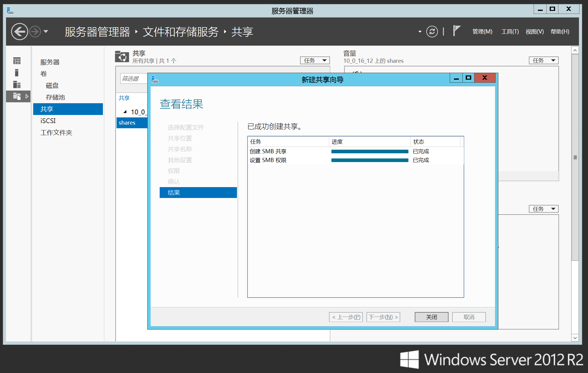Click the 筛选器 filter input field
Image resolution: width=588 pixels, height=373 pixels.
coord(133,79)
